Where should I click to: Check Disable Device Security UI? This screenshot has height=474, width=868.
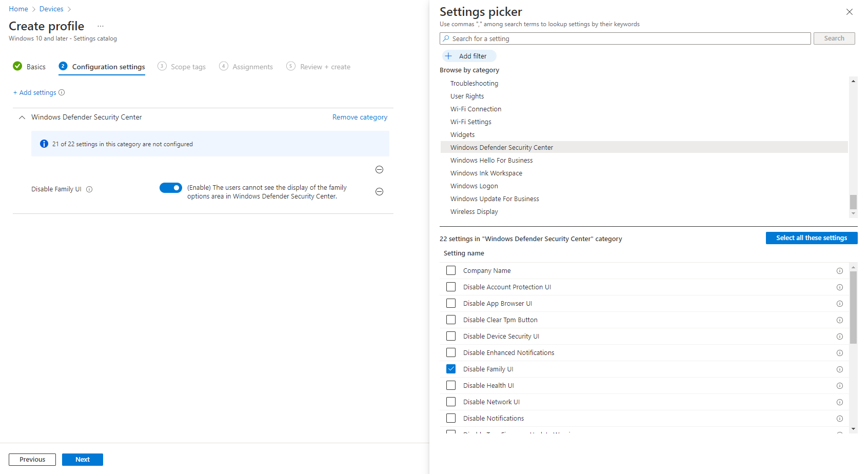(451, 336)
